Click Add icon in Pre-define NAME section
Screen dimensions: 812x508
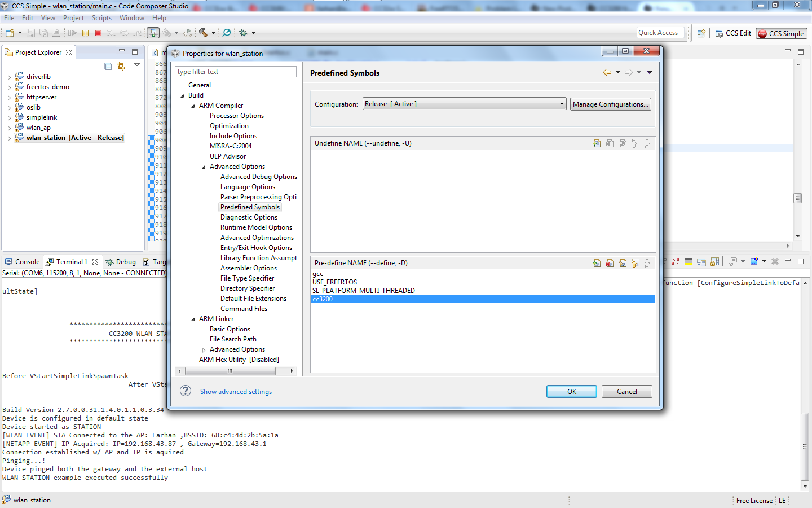coord(597,263)
